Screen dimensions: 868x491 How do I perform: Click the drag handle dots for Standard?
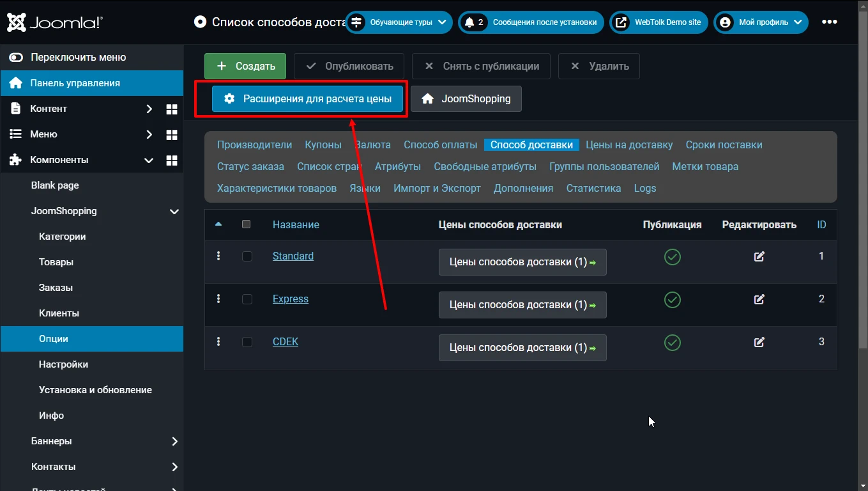218,256
